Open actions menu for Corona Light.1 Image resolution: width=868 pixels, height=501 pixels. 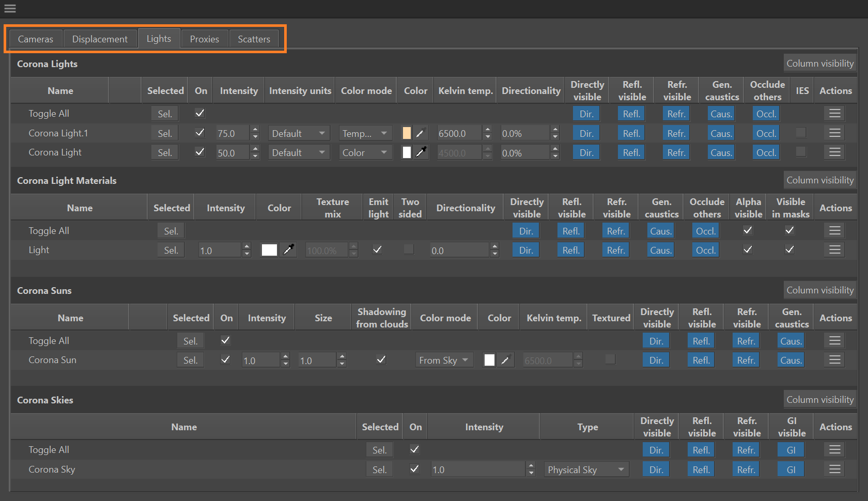pos(835,133)
